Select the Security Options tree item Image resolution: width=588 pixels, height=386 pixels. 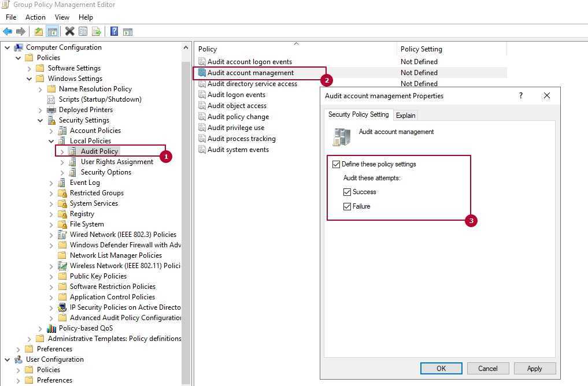(x=106, y=172)
